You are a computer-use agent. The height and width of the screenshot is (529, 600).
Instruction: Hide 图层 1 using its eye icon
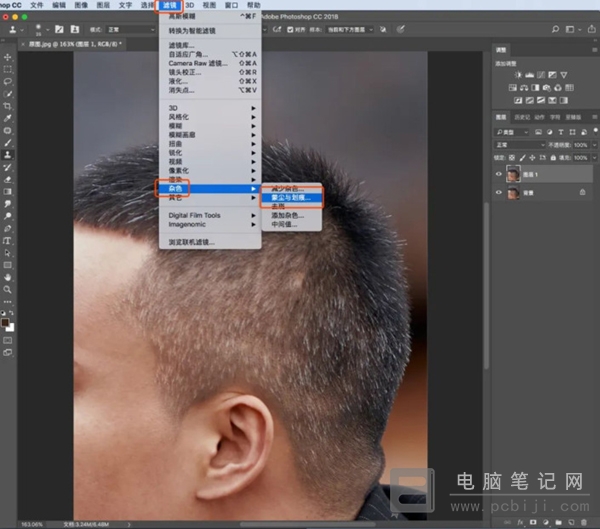click(x=499, y=174)
